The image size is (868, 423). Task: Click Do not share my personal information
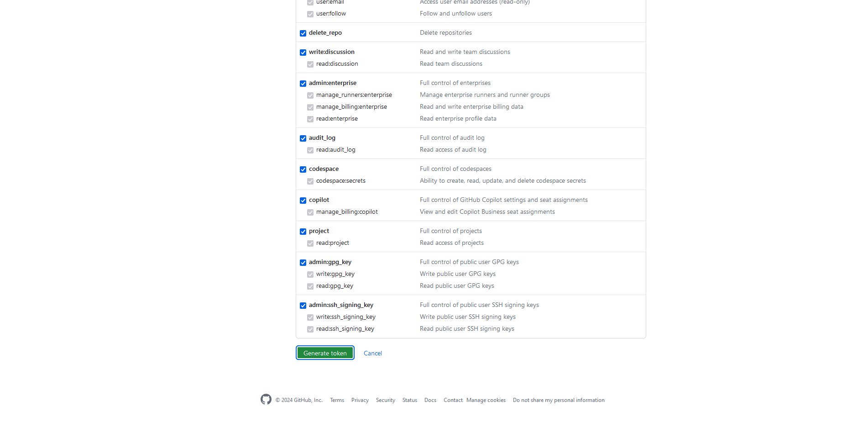(x=558, y=400)
